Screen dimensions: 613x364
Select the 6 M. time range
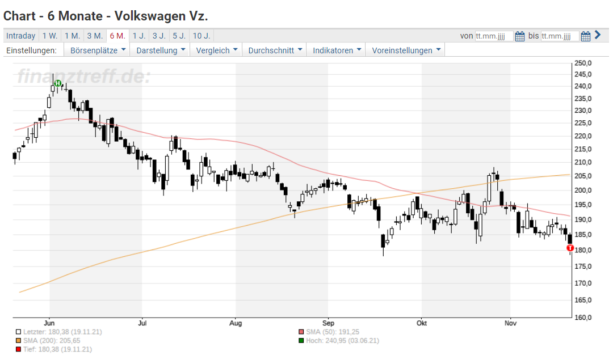[117, 36]
